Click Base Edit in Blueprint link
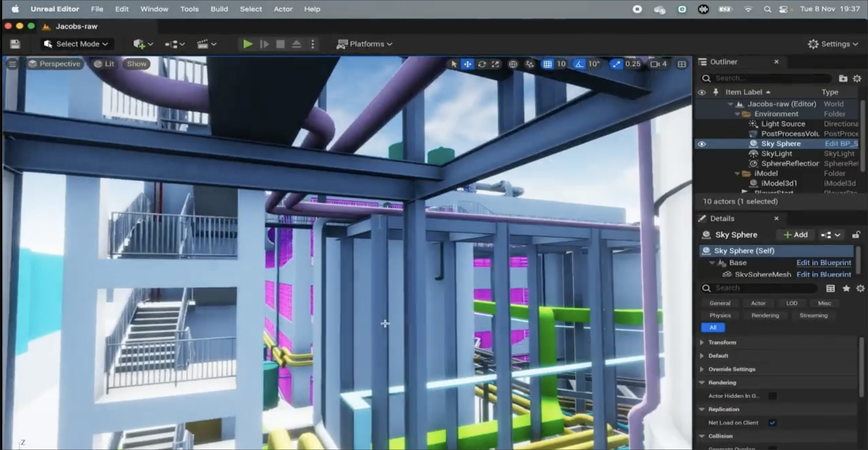Viewport: 868px width, 450px height. (824, 263)
